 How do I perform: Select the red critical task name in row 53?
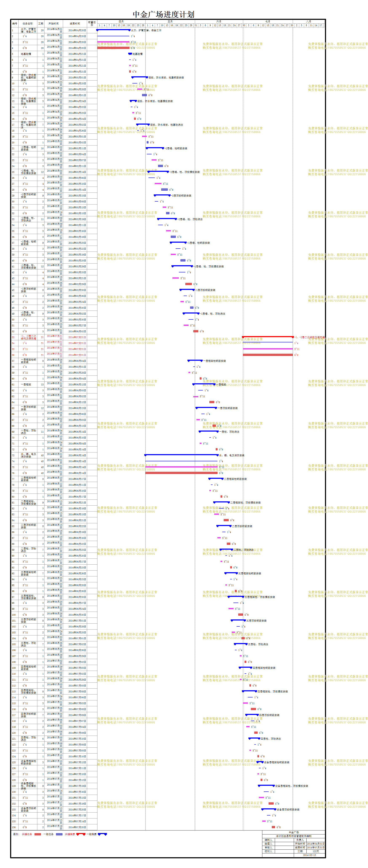28,337
